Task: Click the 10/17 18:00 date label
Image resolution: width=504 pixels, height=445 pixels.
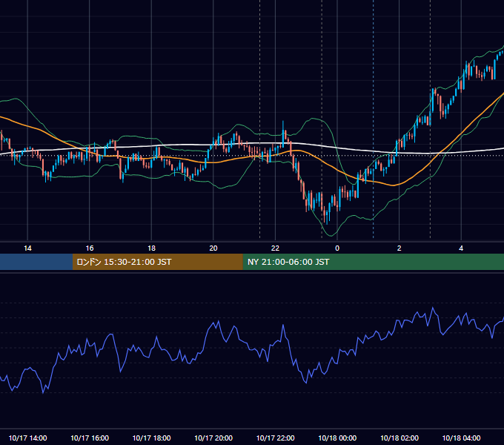Action: [151, 438]
